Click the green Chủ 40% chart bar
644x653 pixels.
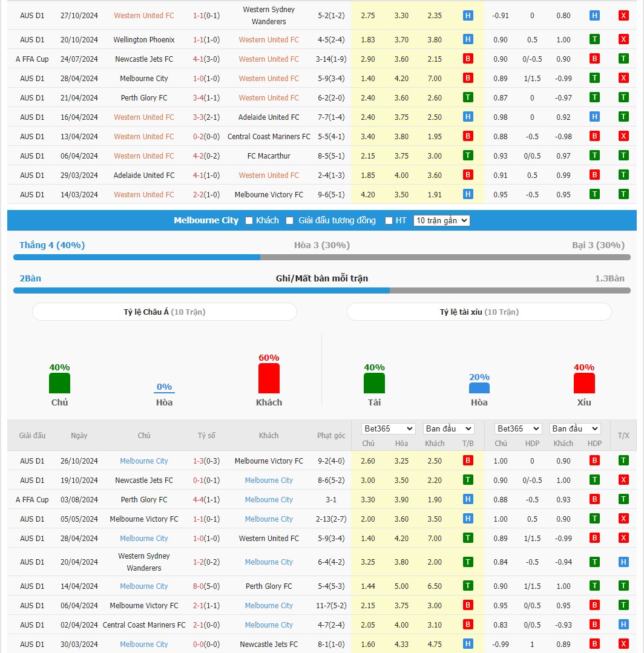point(59,383)
